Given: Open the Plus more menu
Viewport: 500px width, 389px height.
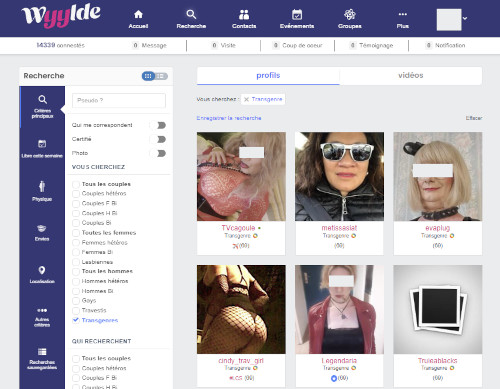Looking at the screenshot, I should coord(403,14).
